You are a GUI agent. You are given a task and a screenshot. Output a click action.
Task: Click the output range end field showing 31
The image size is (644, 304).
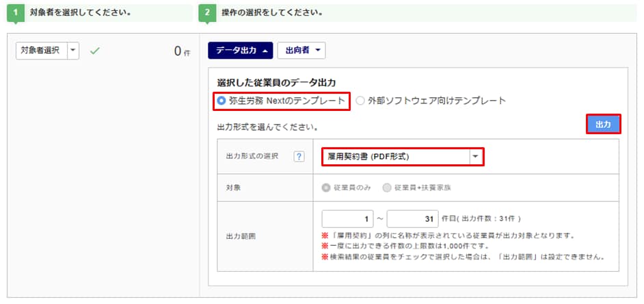coord(412,219)
